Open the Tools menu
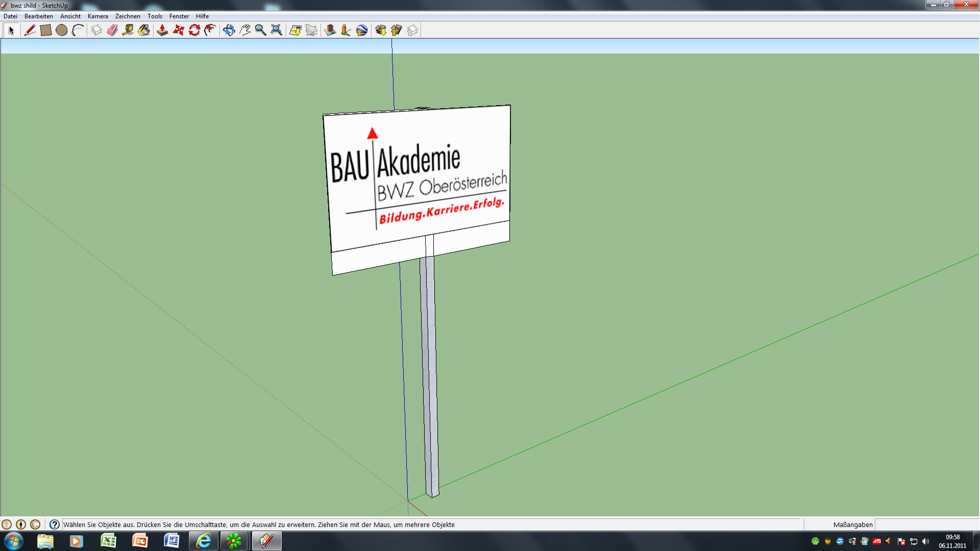980x551 pixels. (155, 16)
